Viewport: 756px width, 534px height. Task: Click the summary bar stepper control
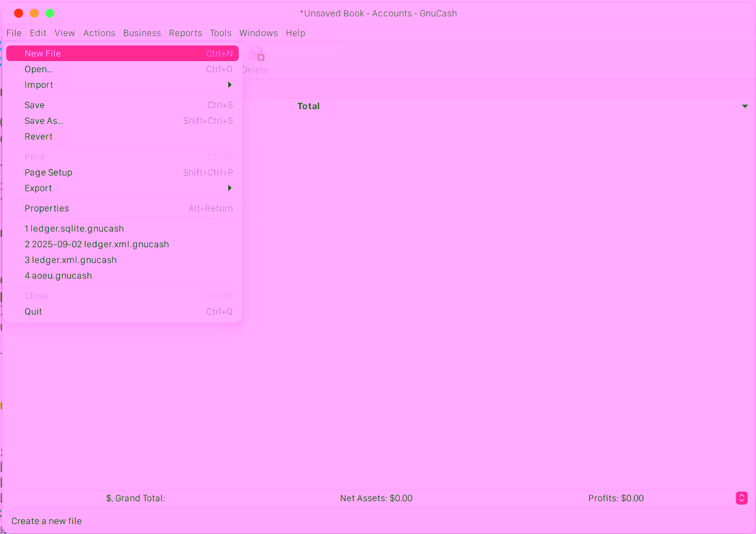pos(741,498)
